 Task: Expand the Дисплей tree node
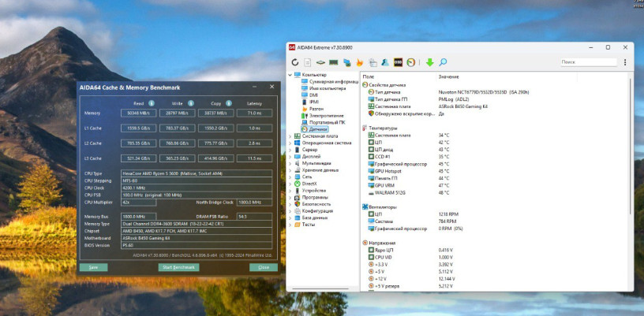click(290, 157)
